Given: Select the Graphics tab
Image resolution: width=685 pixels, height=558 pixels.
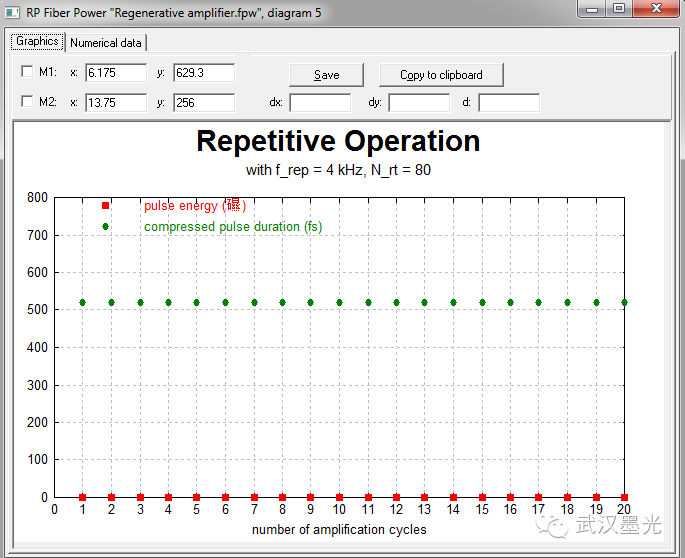Looking at the screenshot, I should pyautogui.click(x=38, y=42).
